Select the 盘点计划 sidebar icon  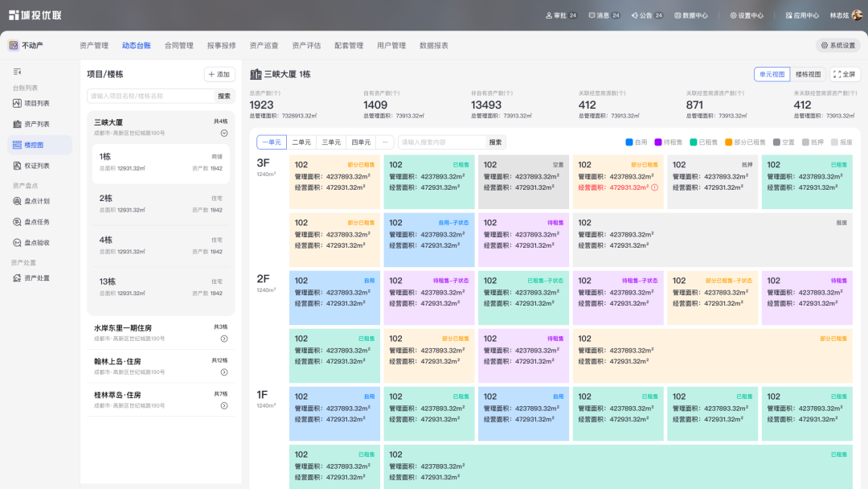point(18,201)
